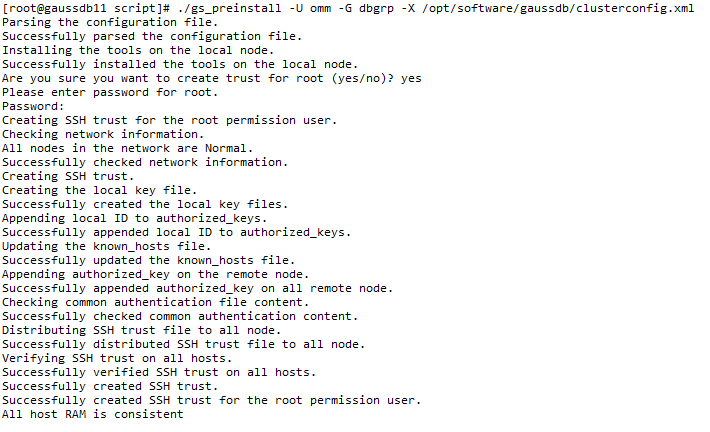
Task: Click 'All host RAM is consistent' line
Action: tap(92, 414)
